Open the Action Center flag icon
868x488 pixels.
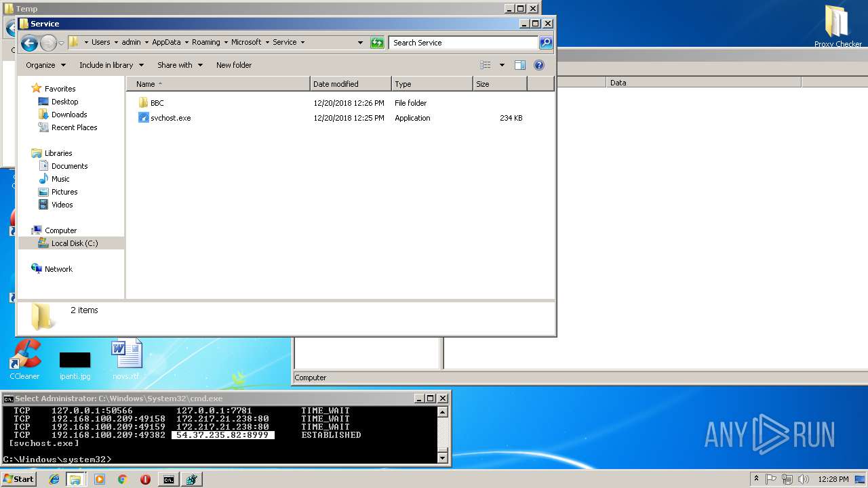771,479
